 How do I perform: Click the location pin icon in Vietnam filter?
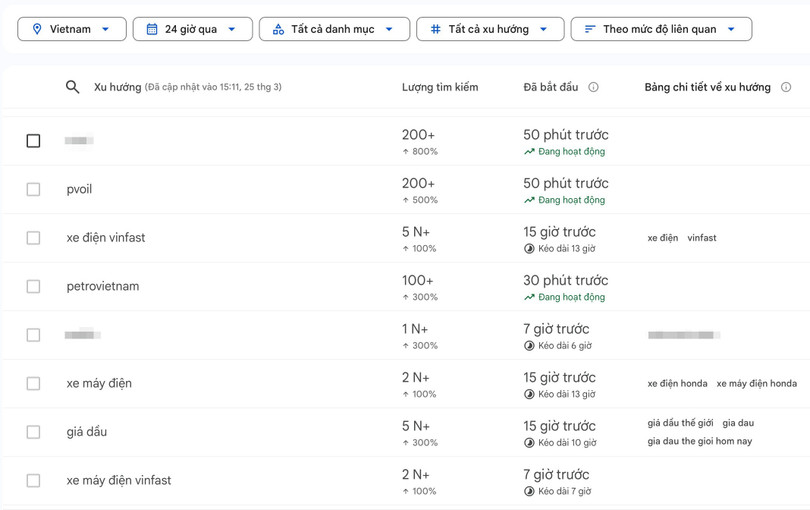[x=37, y=29]
